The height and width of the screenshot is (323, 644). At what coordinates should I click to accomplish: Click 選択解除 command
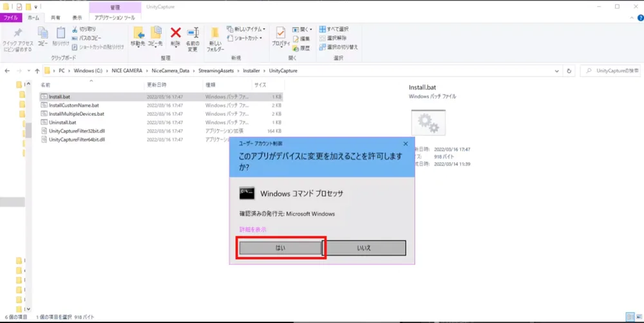(x=333, y=38)
